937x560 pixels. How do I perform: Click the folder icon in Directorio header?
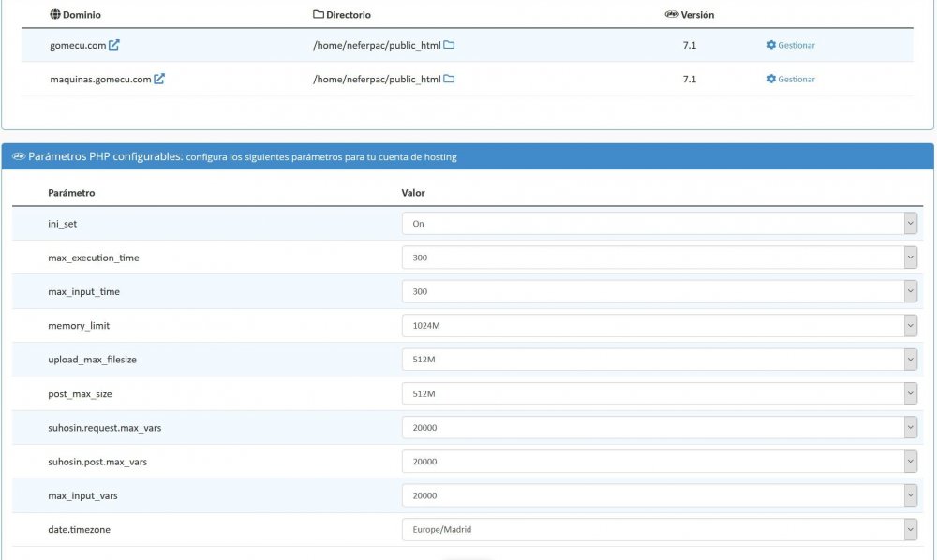click(x=317, y=14)
